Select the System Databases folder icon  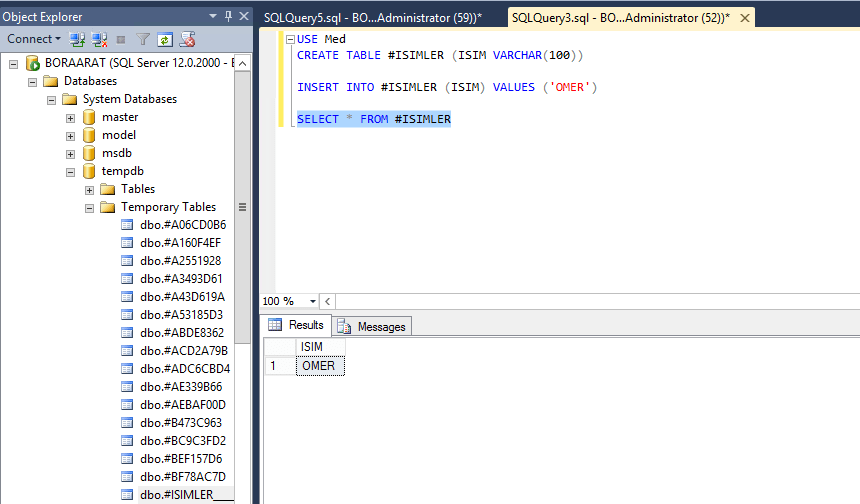point(70,99)
